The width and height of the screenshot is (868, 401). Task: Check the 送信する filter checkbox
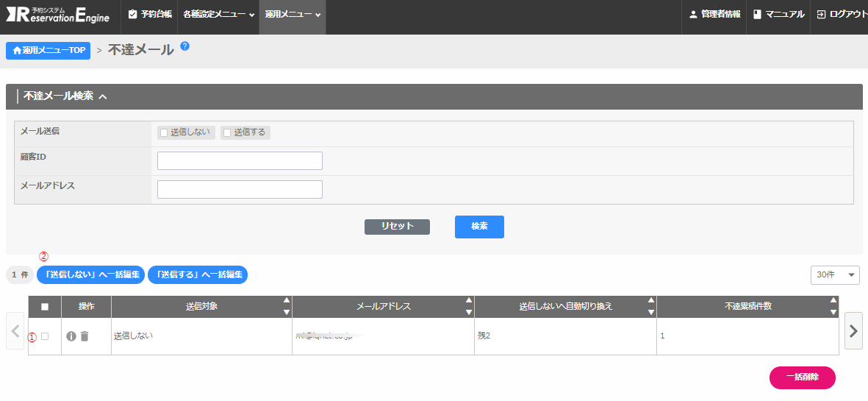click(x=227, y=132)
